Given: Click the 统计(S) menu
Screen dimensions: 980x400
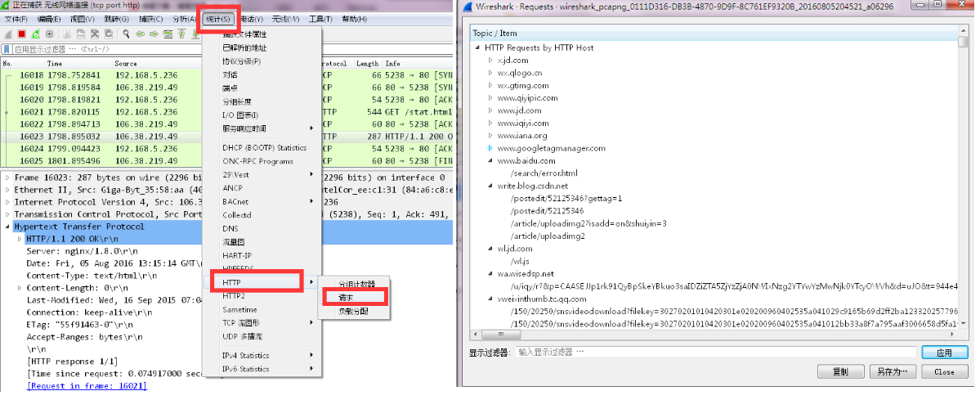Looking at the screenshot, I should click(217, 20).
